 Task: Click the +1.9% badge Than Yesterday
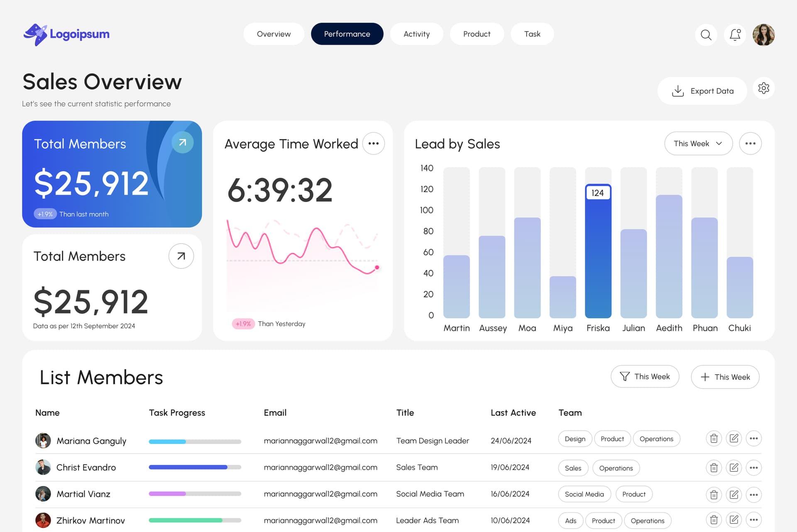click(x=243, y=324)
